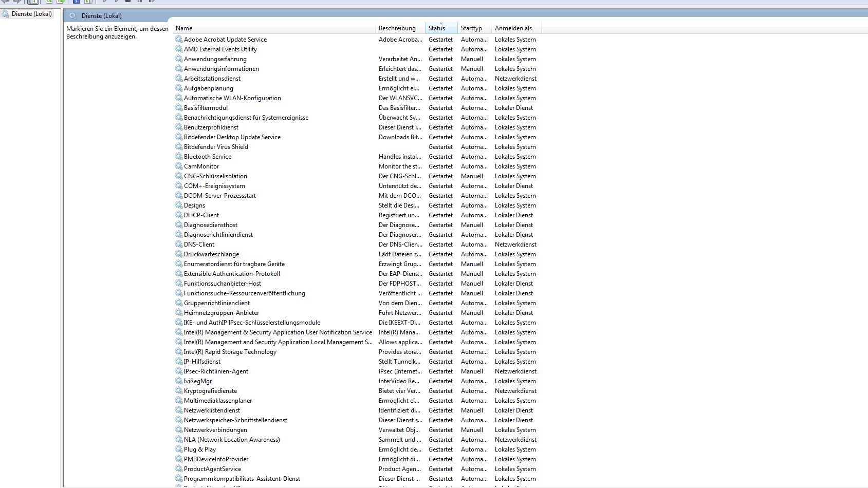Select NLA (Network Location Awareness) service

(x=232, y=440)
